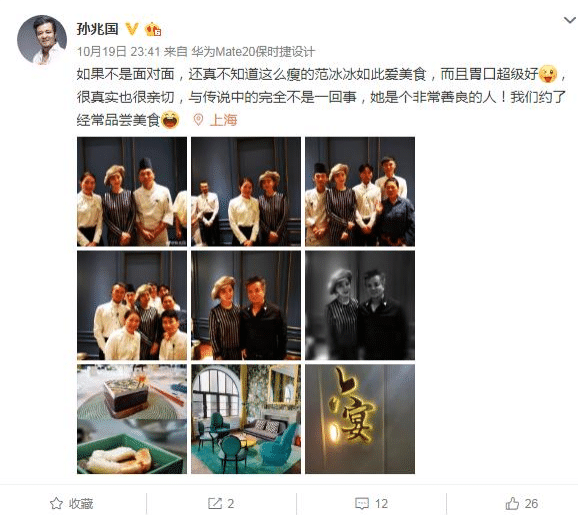
Task: Open the top-right group photo thumbnail
Action: (360, 192)
